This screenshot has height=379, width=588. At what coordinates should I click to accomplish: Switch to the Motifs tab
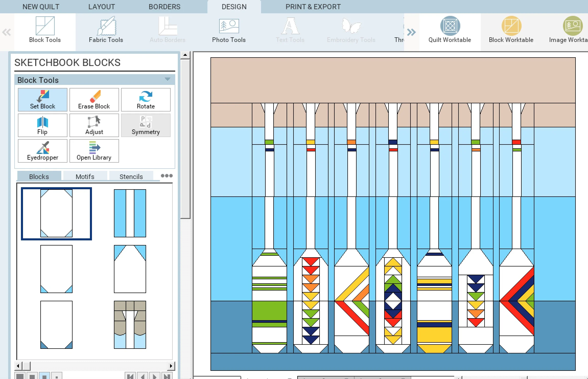[85, 176]
